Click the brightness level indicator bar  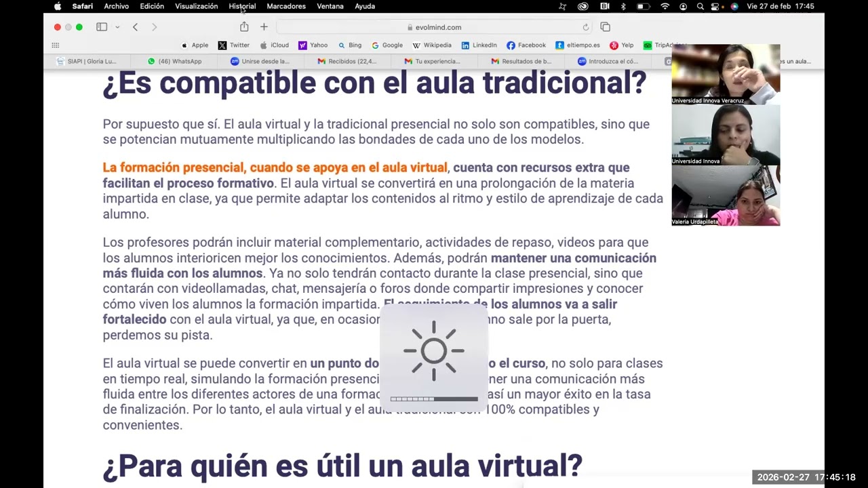coord(434,399)
